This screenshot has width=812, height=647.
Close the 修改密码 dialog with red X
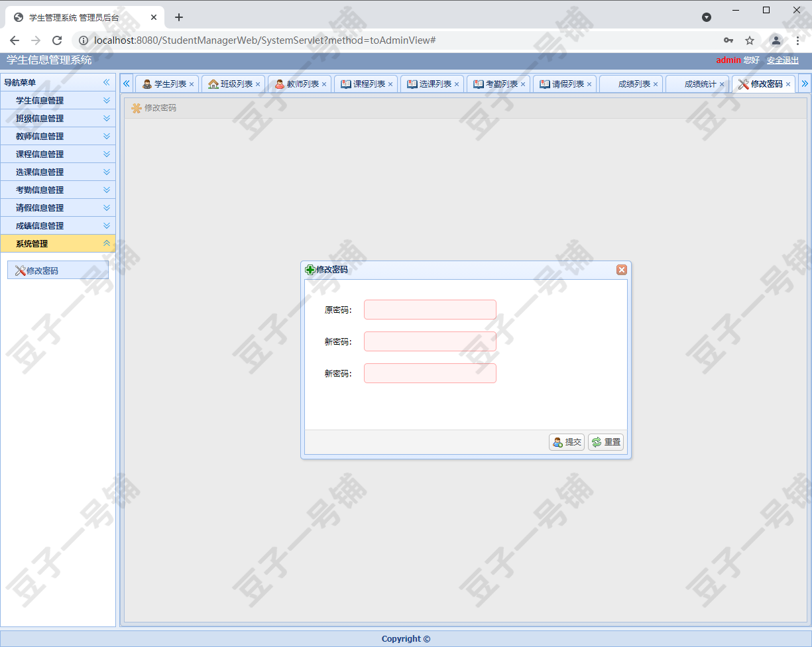pyautogui.click(x=621, y=270)
